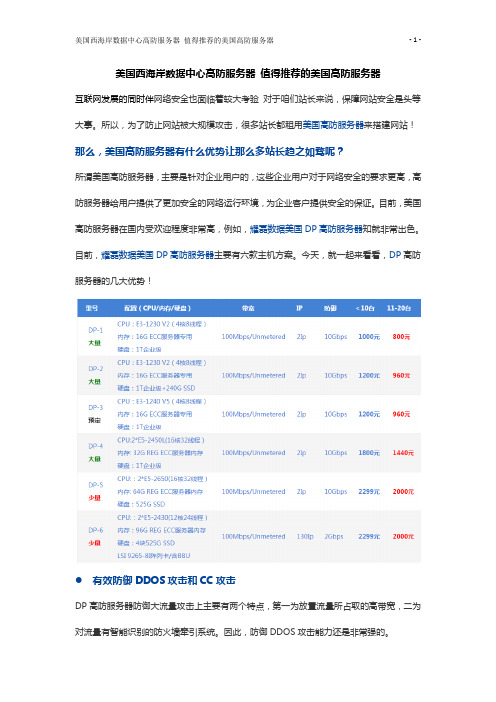Select the DP-3 model cell marked 预定
This screenshot has width=496, height=702.
pyautogui.click(x=95, y=414)
